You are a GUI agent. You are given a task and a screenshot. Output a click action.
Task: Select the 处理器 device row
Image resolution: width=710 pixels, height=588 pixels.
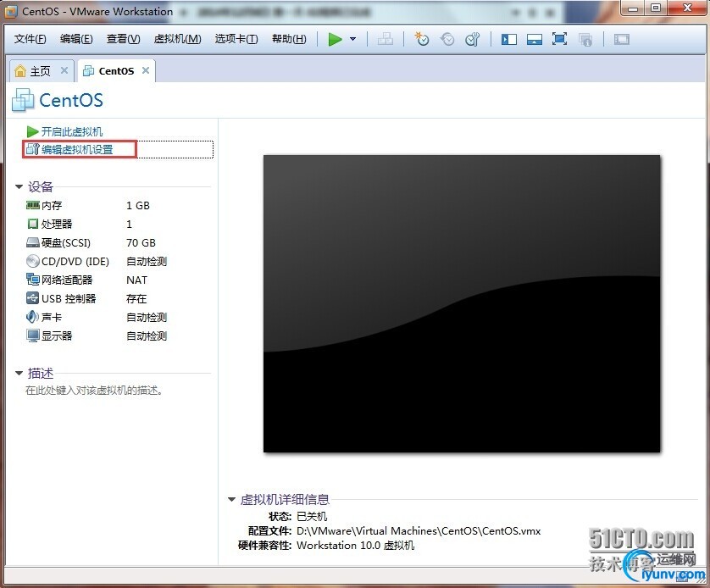pyautogui.click(x=117, y=224)
